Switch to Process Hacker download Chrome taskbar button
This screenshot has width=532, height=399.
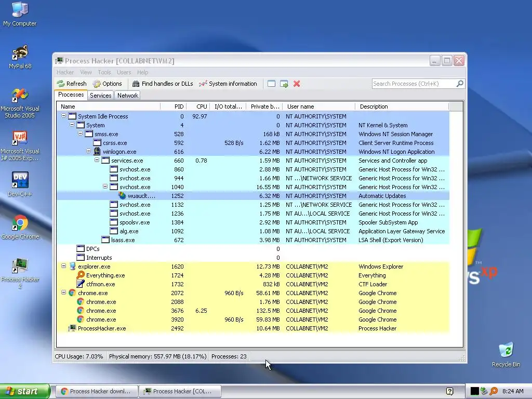96,391
